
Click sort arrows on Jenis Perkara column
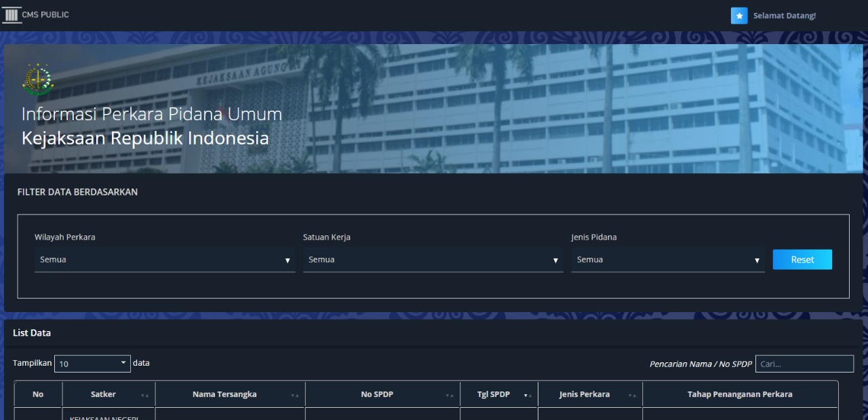pos(632,395)
